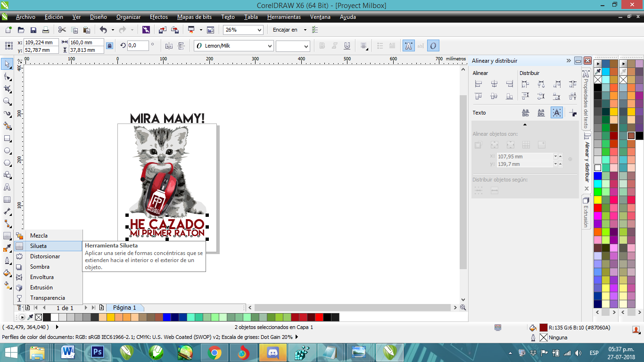The width and height of the screenshot is (644, 362).
Task: Go to next page arrow
Action: pyautogui.click(x=86, y=308)
